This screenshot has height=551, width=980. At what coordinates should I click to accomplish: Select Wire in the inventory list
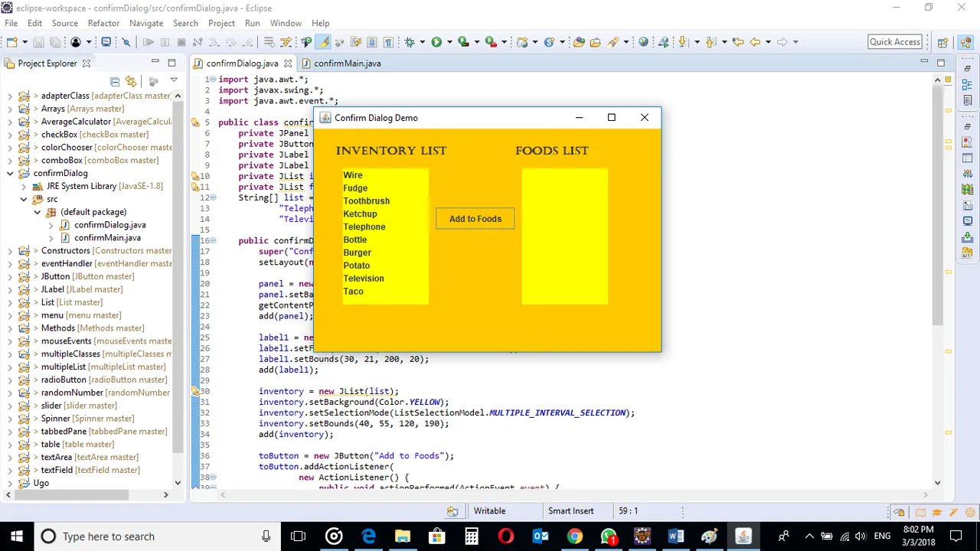(385, 175)
